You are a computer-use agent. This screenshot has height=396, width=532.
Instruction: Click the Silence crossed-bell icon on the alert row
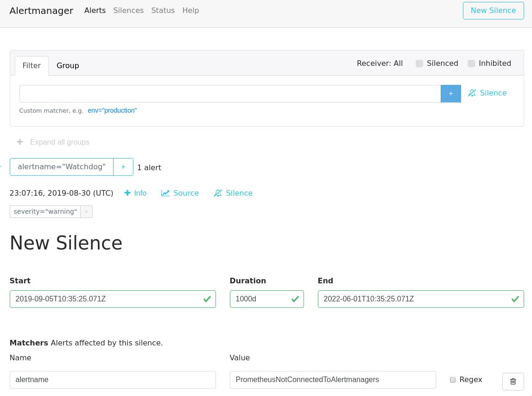pos(218,193)
